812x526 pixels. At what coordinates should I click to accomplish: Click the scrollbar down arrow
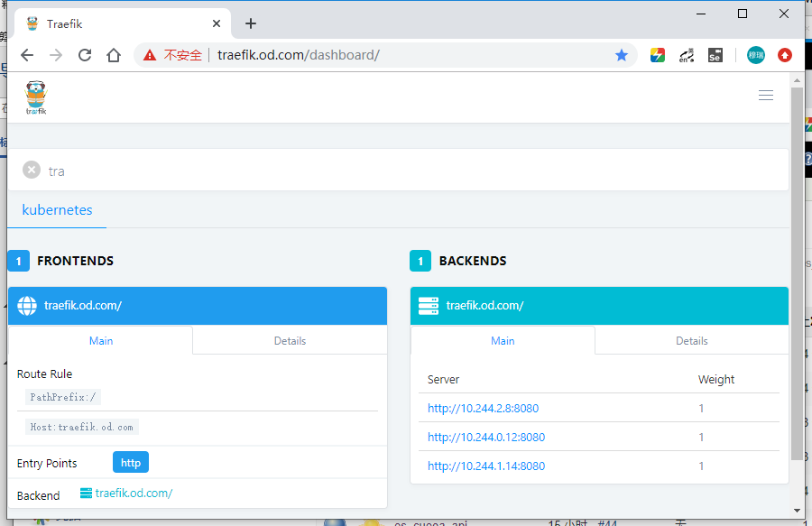tap(797, 511)
